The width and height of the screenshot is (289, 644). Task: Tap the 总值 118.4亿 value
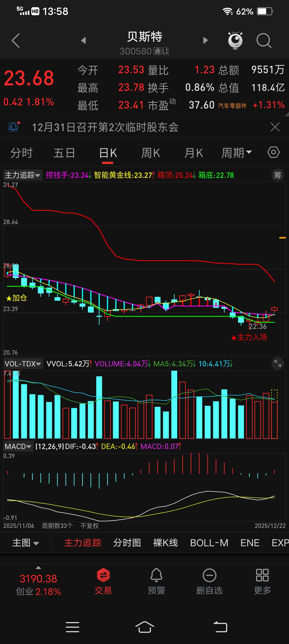pyautogui.click(x=252, y=87)
